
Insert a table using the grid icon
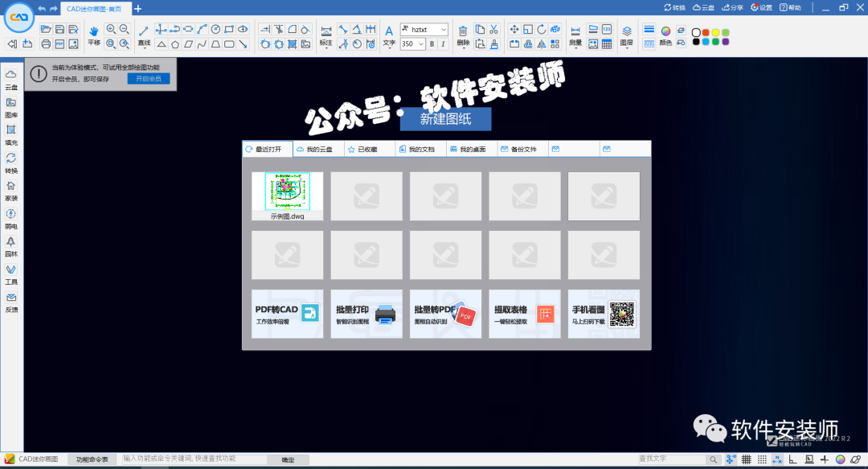607,43
